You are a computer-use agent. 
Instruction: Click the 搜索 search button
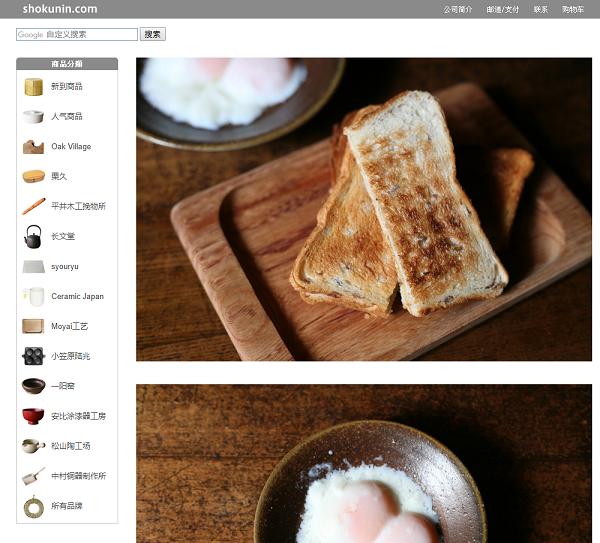click(x=153, y=34)
